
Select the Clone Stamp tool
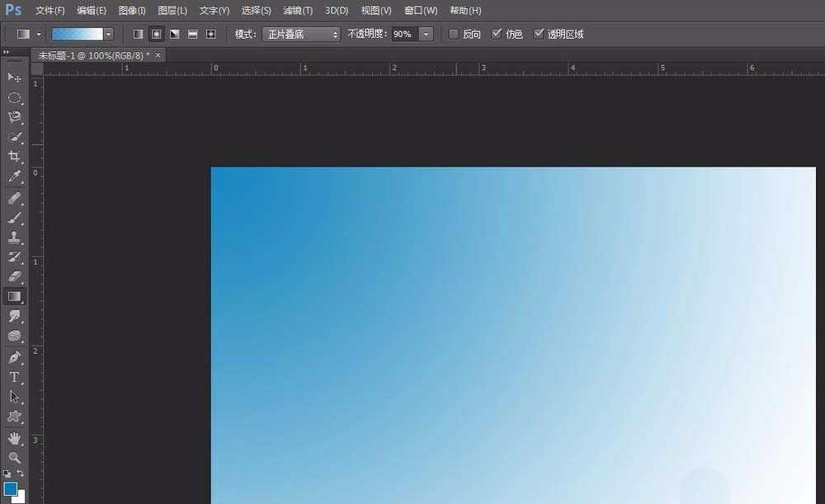point(15,237)
